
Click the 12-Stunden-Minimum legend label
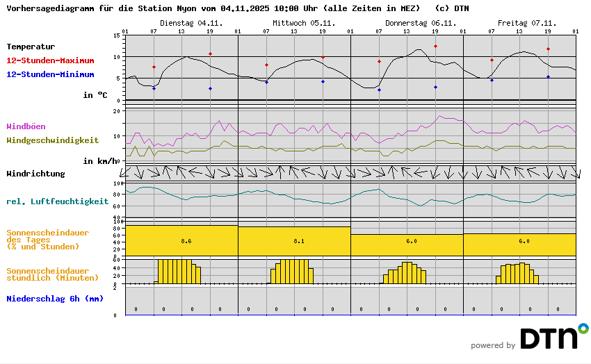tap(49, 75)
